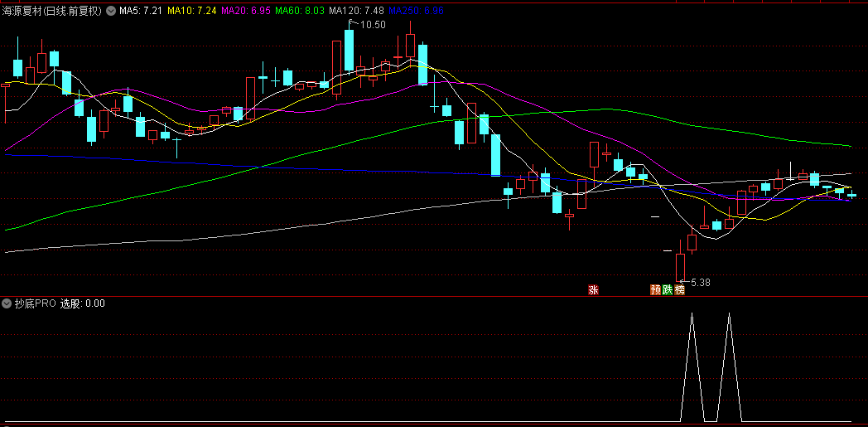Click the 抄底PRO indicator name

pyautogui.click(x=36, y=303)
